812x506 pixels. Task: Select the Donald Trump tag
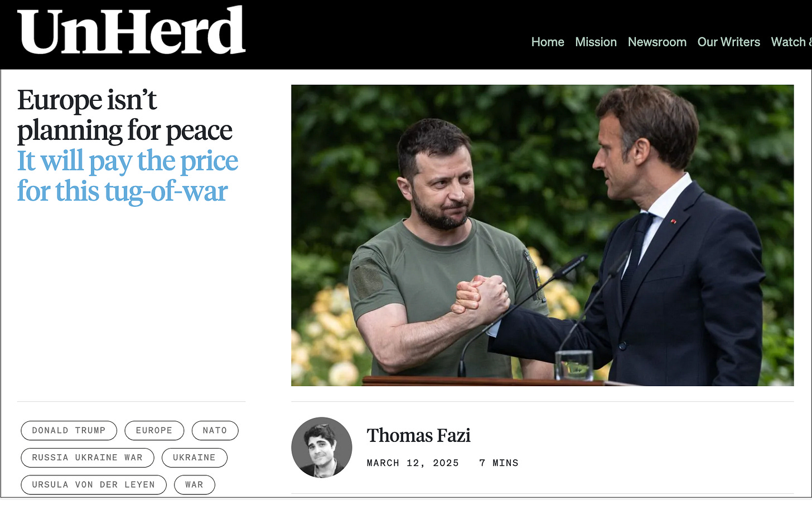tap(69, 431)
